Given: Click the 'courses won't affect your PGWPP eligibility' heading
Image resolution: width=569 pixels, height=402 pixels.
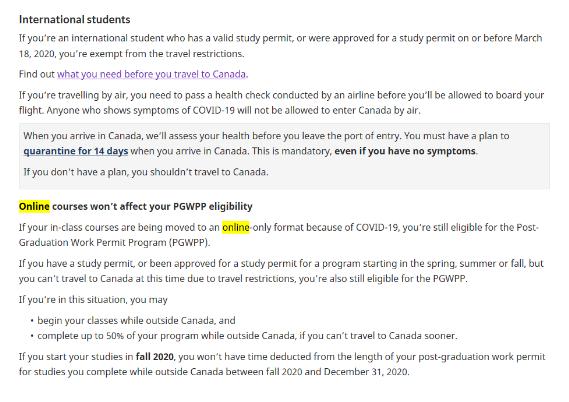Looking at the screenshot, I should [152, 206].
